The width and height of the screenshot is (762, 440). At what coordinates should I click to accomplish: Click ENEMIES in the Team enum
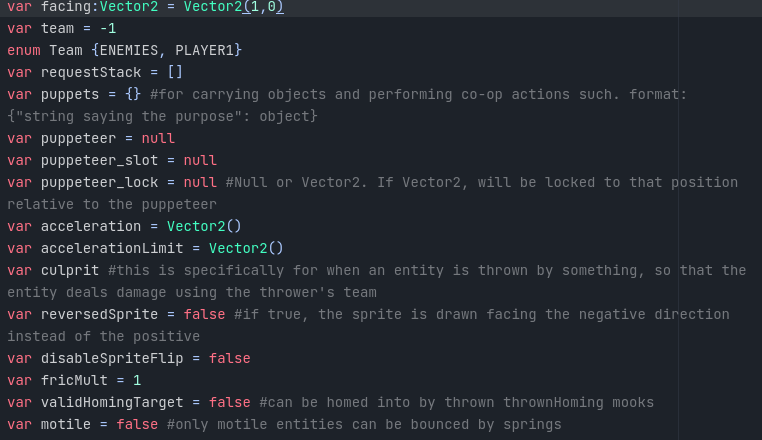pyautogui.click(x=129, y=51)
